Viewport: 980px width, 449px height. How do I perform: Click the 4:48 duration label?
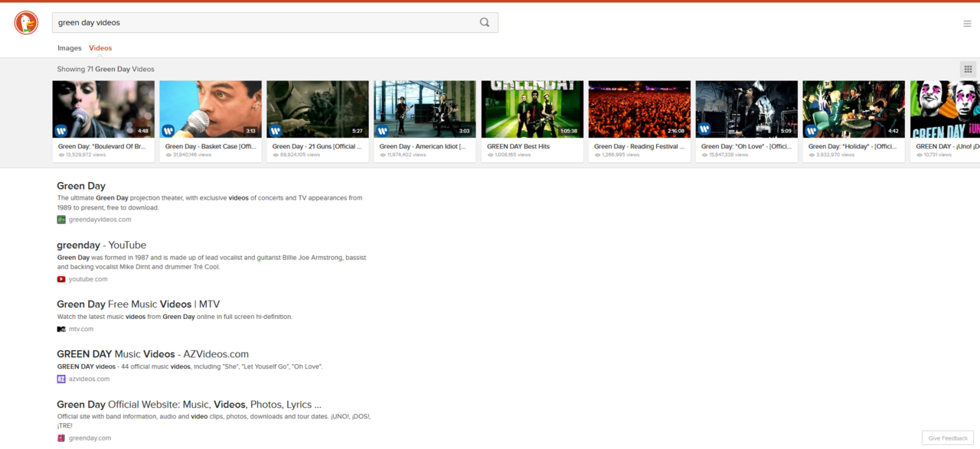pyautogui.click(x=143, y=131)
